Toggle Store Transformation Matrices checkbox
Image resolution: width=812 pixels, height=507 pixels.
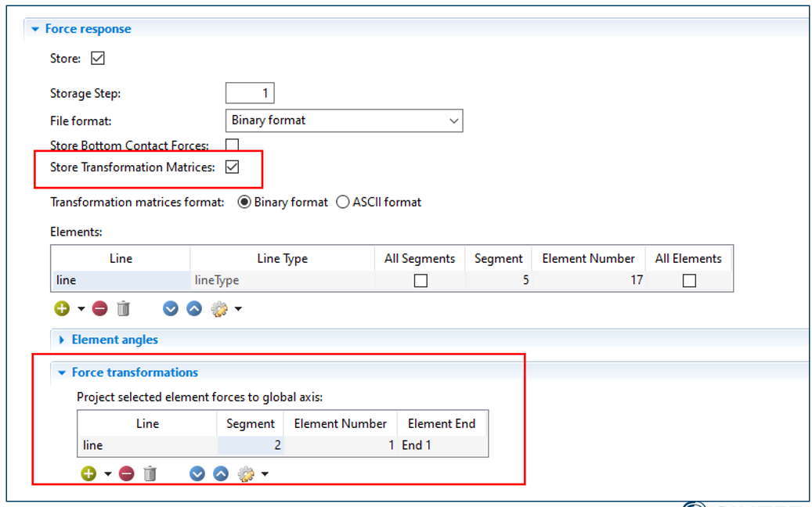pyautogui.click(x=232, y=167)
